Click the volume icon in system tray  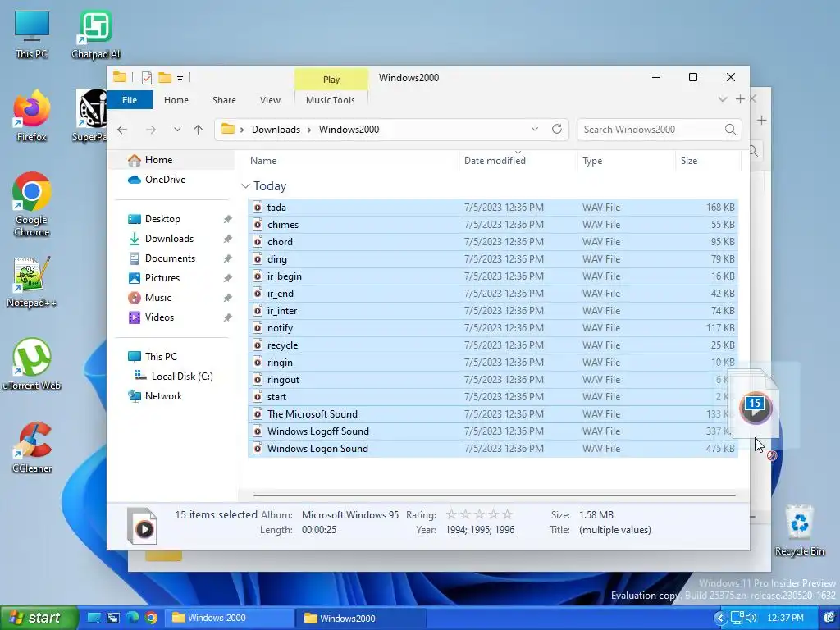[751, 618]
